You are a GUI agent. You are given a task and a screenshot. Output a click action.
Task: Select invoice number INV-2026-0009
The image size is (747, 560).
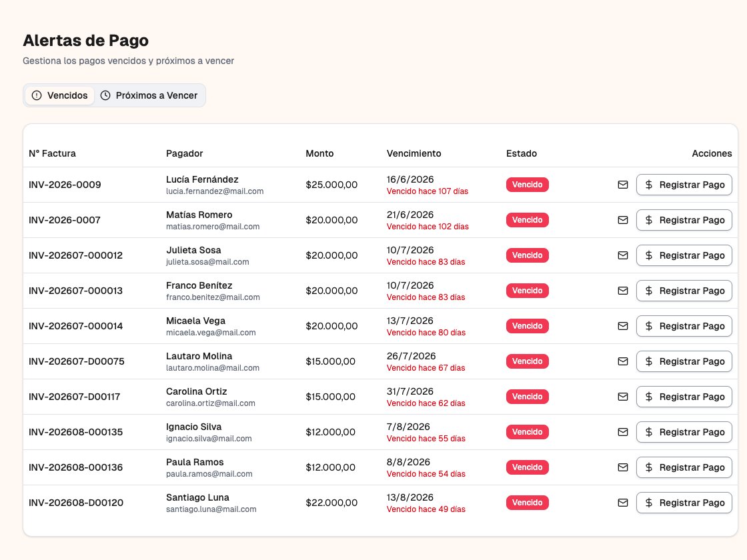[x=65, y=185]
